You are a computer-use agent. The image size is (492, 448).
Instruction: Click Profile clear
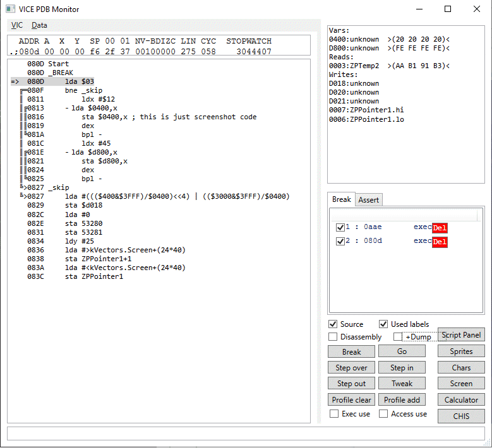tap(351, 400)
